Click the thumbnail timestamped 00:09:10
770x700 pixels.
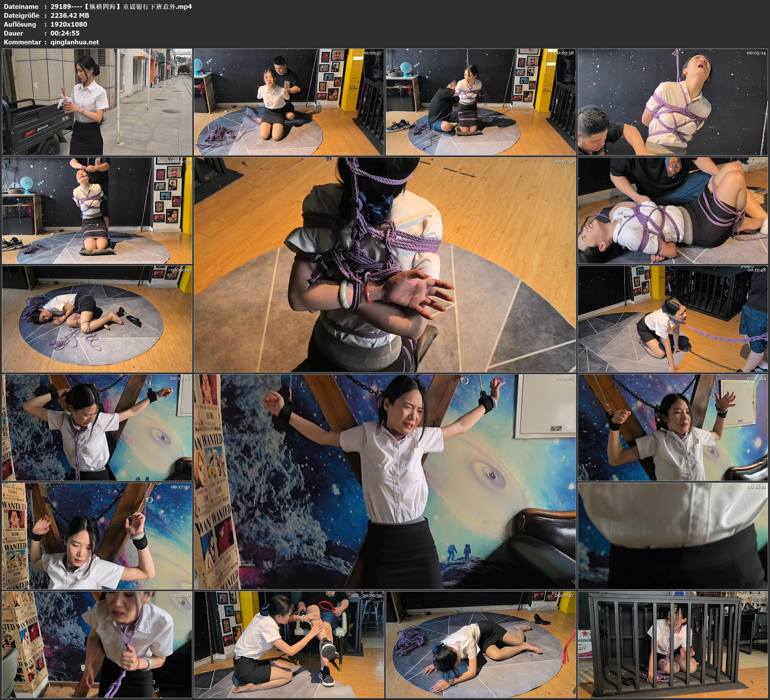[x=673, y=210]
